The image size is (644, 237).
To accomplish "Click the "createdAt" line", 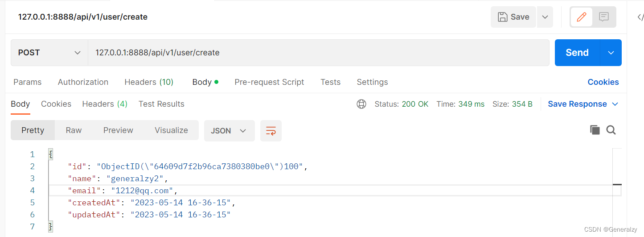I will (x=151, y=203).
